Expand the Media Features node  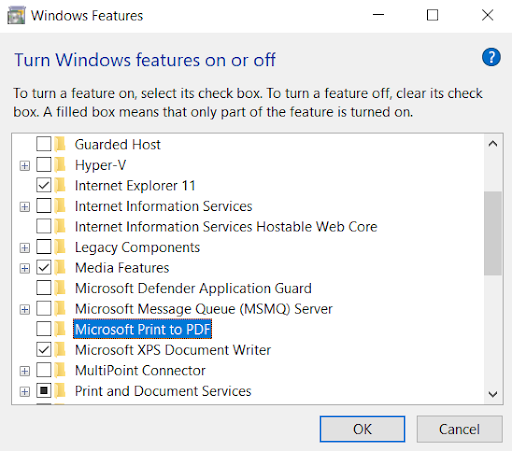coord(25,269)
